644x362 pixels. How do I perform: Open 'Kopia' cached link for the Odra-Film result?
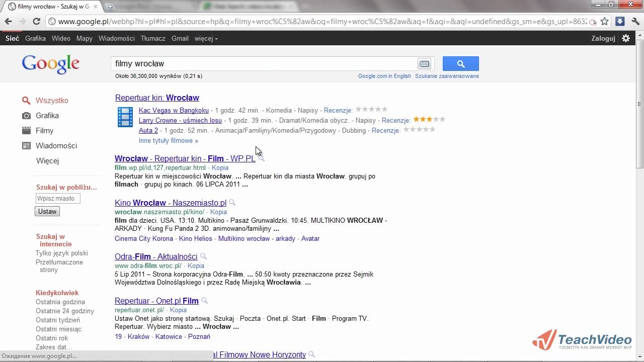pos(196,265)
